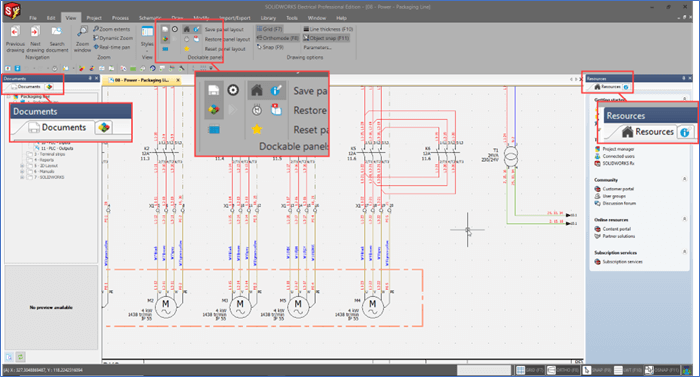
Task: Expand the '5 - 2D Layout' folder
Action: point(22,166)
